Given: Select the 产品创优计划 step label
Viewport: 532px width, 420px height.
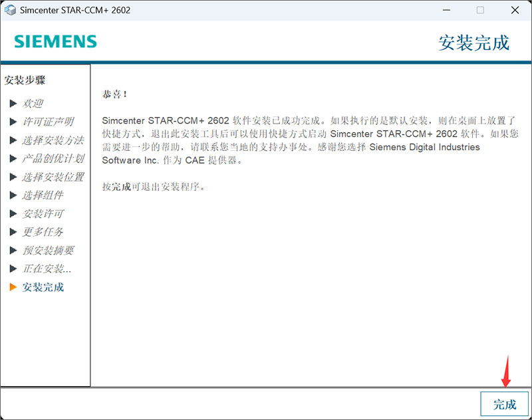Looking at the screenshot, I should coord(53,158).
